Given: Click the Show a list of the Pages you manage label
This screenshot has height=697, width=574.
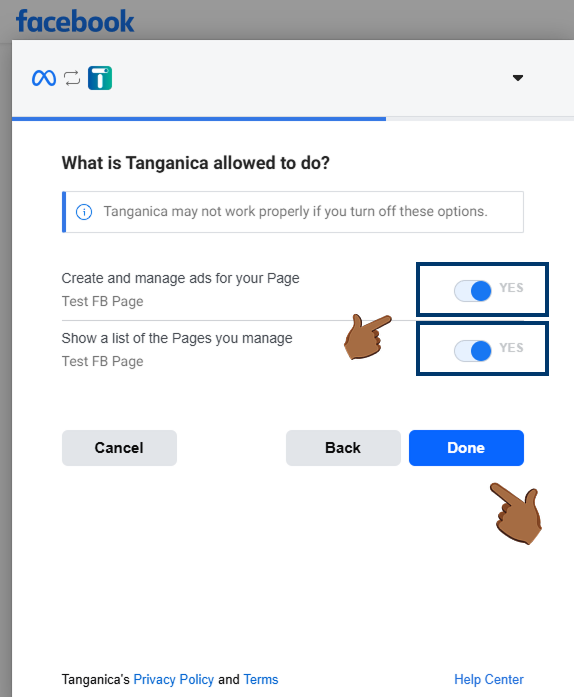Looking at the screenshot, I should 177,338.
